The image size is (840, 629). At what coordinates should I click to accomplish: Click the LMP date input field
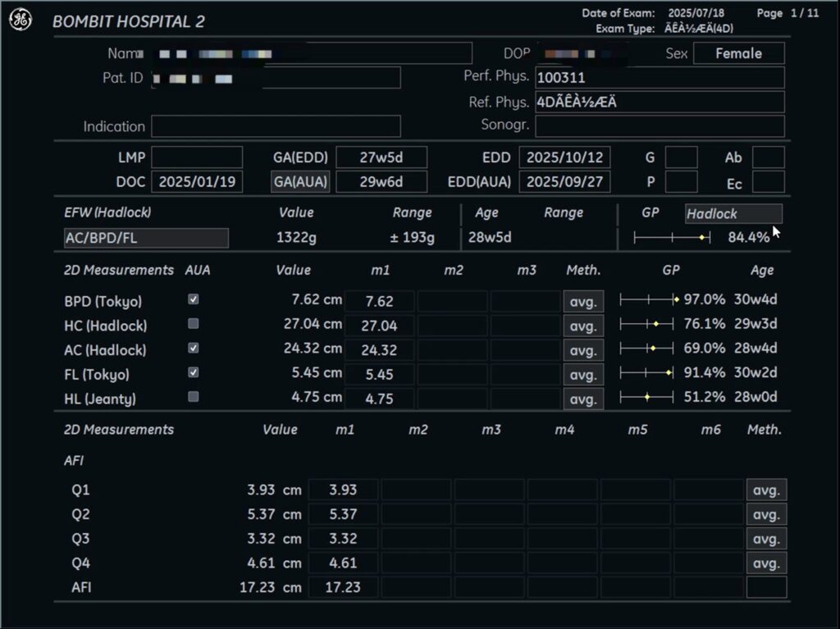[197, 157]
